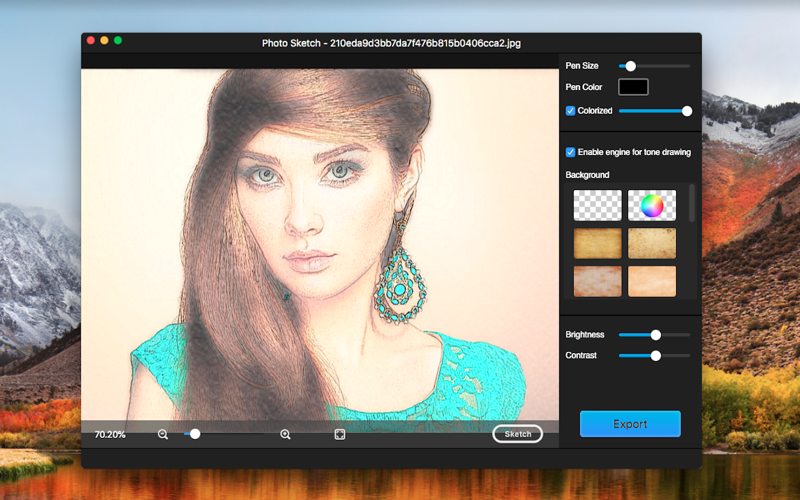800x500 pixels.
Task: Click the zoom out magnifier icon
Action: pos(163,434)
